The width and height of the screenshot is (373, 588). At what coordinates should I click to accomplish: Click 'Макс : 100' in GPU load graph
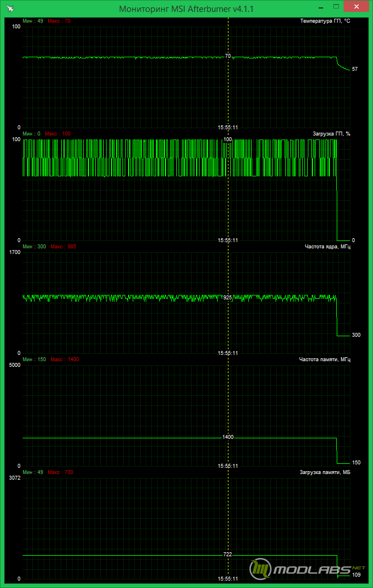click(x=58, y=134)
